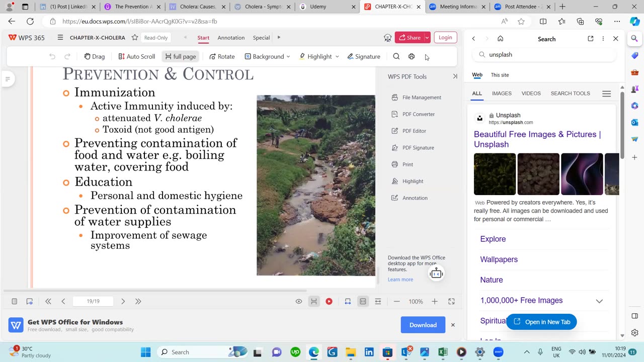Viewport: 644px width, 362px height.
Task: Go to previous page
Action: (x=63, y=301)
